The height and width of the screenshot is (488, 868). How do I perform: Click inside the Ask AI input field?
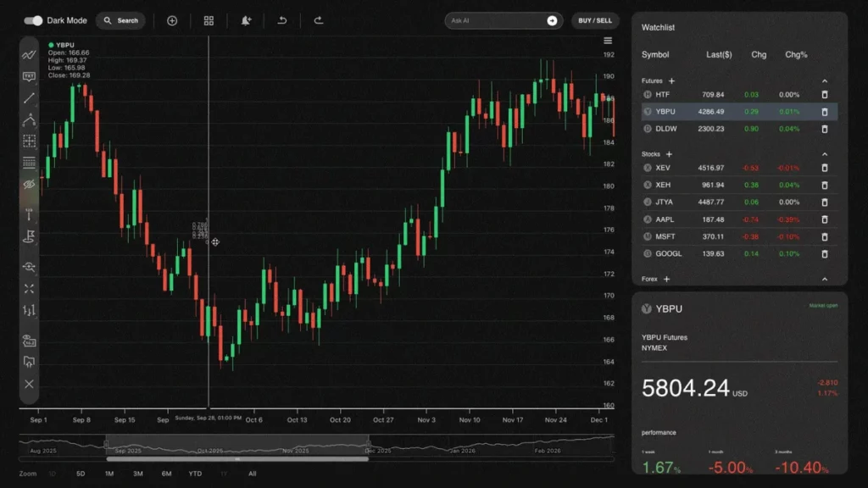496,19
